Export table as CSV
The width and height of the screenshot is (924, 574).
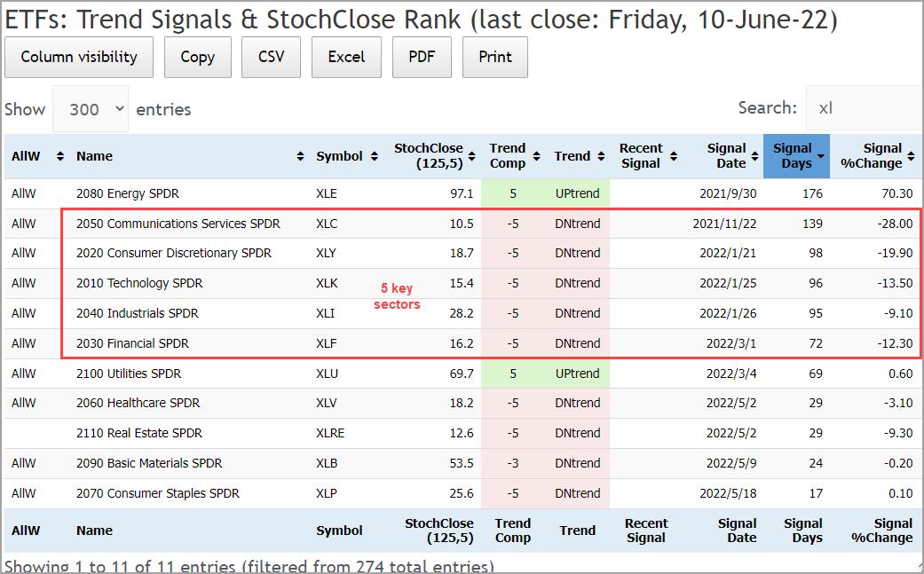[272, 57]
